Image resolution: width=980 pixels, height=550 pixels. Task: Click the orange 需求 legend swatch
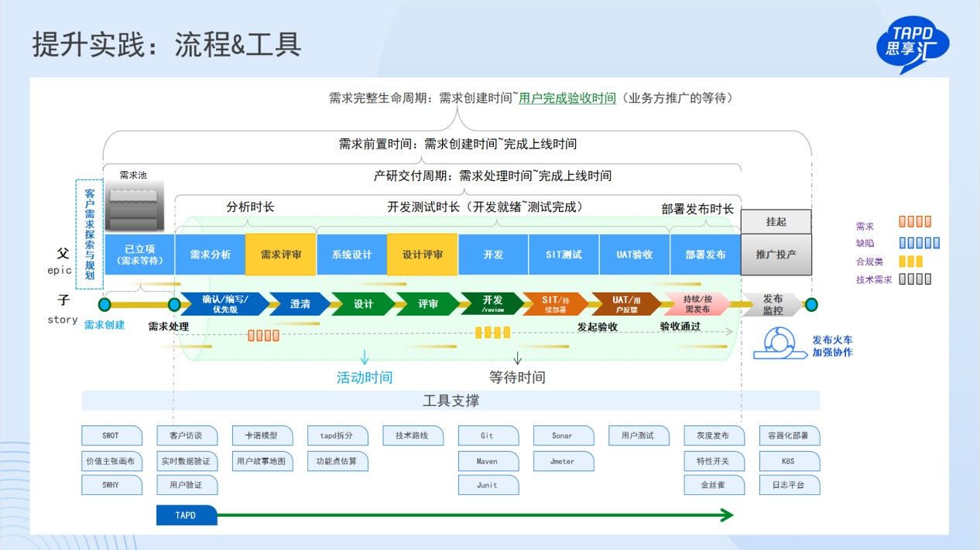tap(915, 222)
